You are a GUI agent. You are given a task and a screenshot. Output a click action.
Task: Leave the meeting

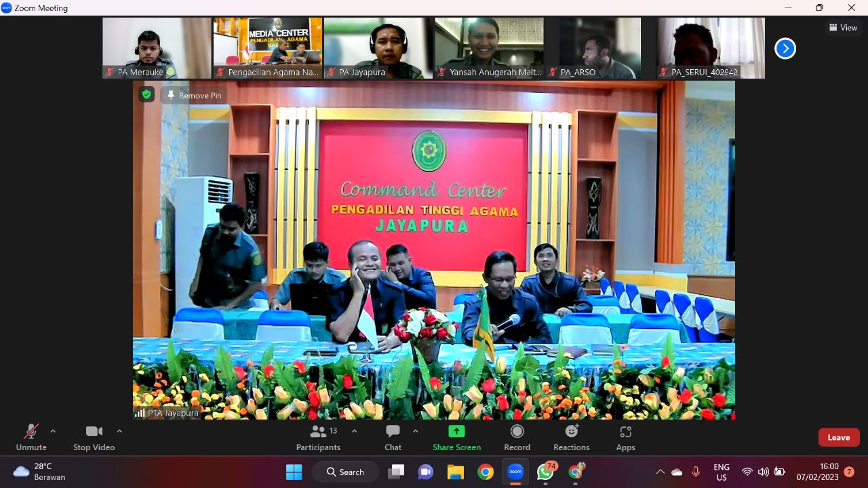pos(838,437)
